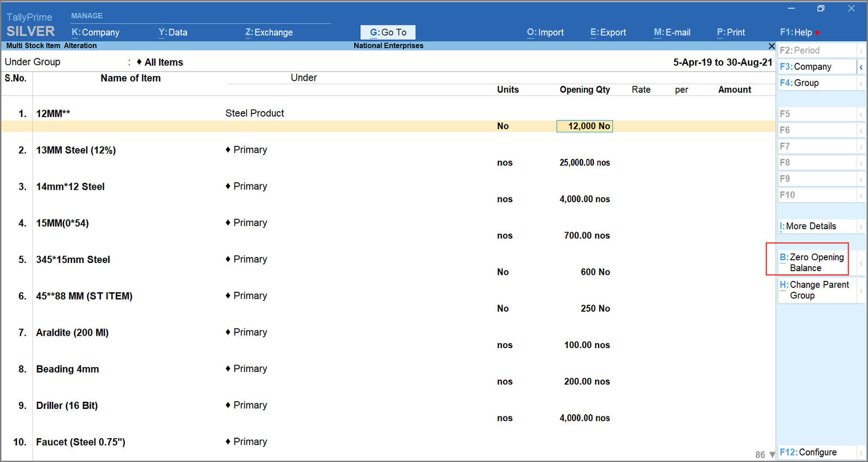Open F12: Configure

tap(817, 452)
